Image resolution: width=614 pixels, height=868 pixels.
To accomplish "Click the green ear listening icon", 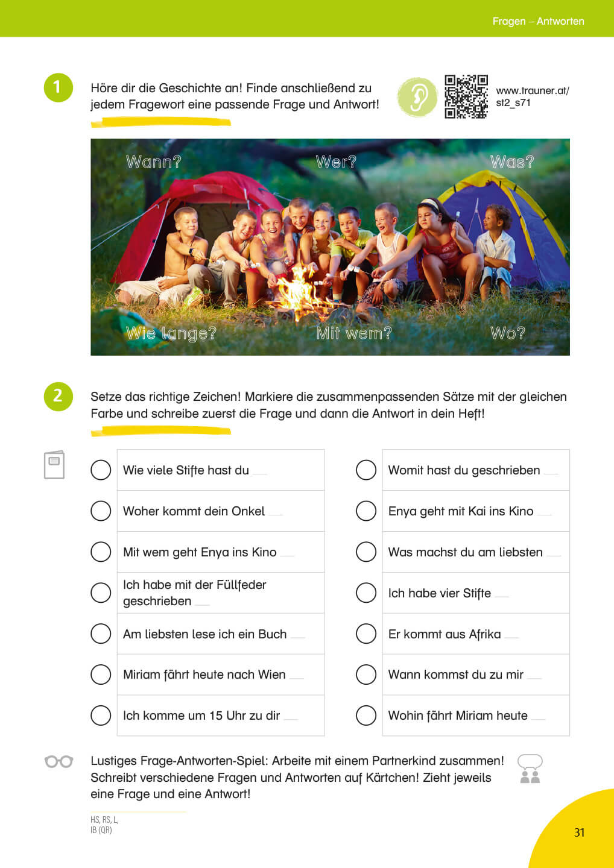I will point(417,97).
